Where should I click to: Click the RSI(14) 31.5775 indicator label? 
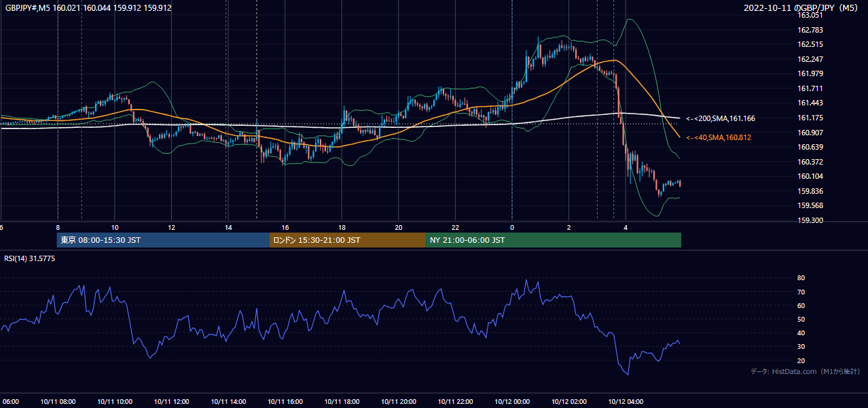click(x=29, y=258)
